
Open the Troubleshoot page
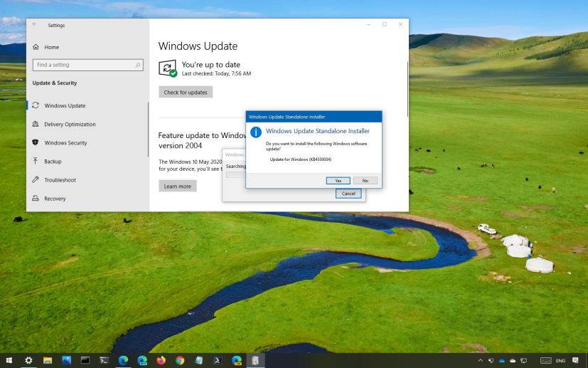[60, 180]
